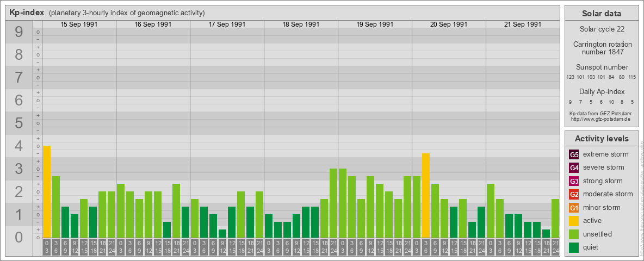Click the yellow active bar on 20 Sep
This screenshot has height=261, width=644.
[x=426, y=195]
